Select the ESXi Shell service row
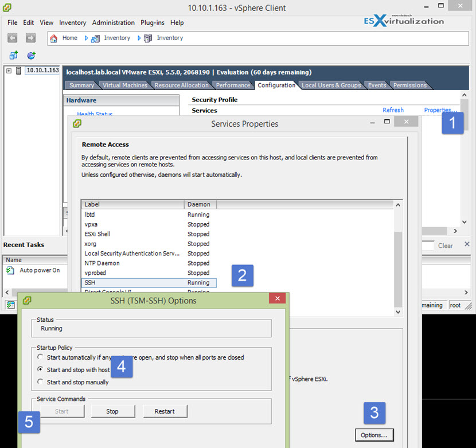The image size is (476, 448). [x=149, y=234]
